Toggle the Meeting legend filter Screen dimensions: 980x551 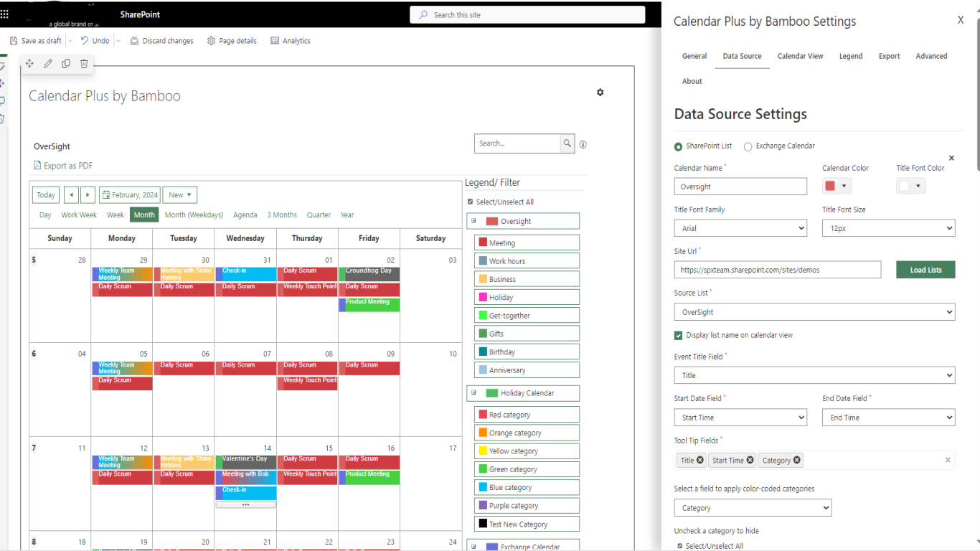[527, 243]
